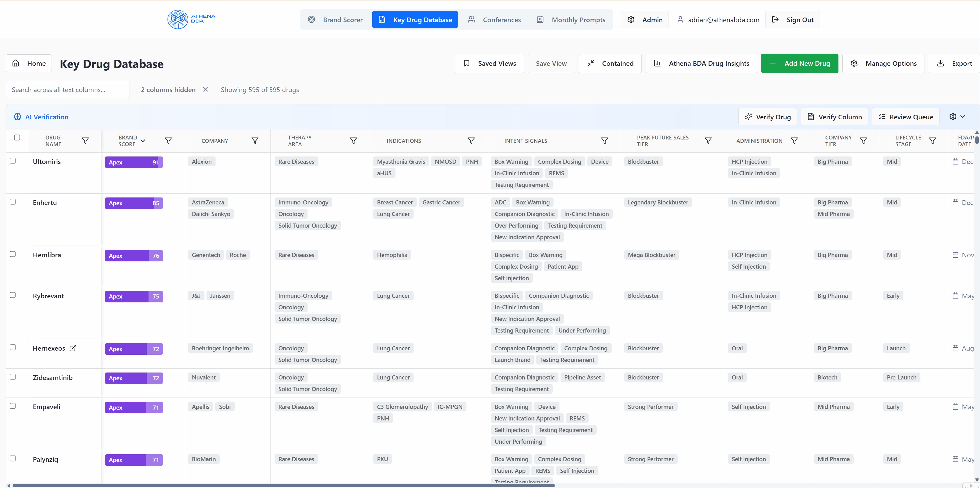This screenshot has height=488, width=980.
Task: Click Hemlibra Apex 76 score bar
Action: (x=134, y=255)
